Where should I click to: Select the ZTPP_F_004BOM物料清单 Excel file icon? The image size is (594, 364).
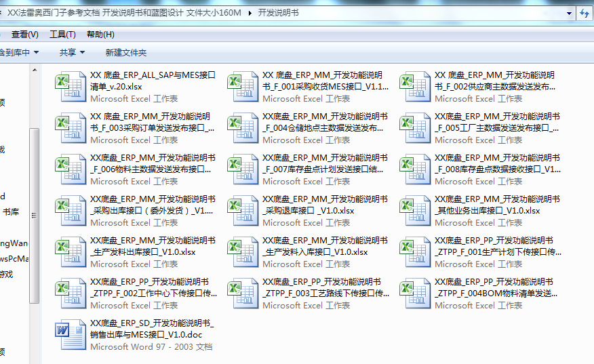pyautogui.click(x=416, y=294)
